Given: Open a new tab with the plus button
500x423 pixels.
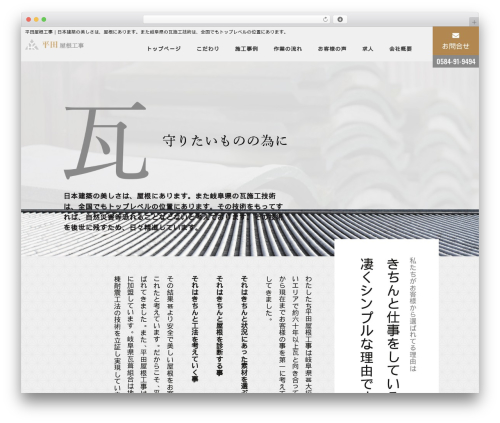Looking at the screenshot, I should [x=474, y=22].
